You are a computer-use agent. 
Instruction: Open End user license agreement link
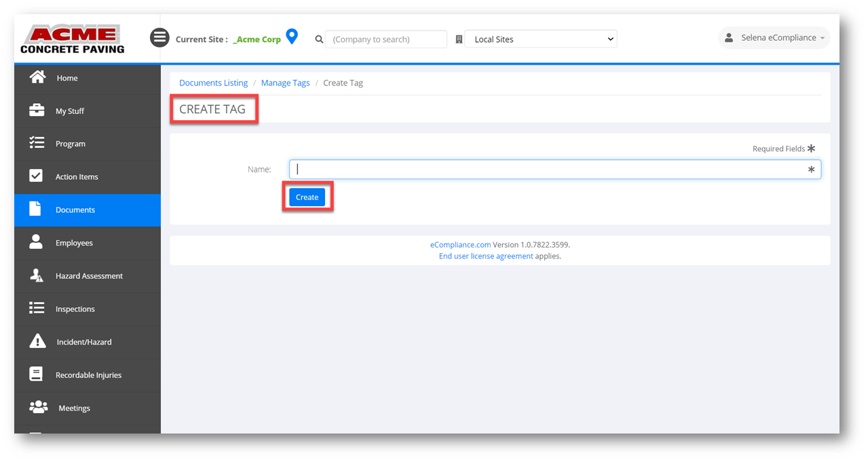[x=486, y=256]
